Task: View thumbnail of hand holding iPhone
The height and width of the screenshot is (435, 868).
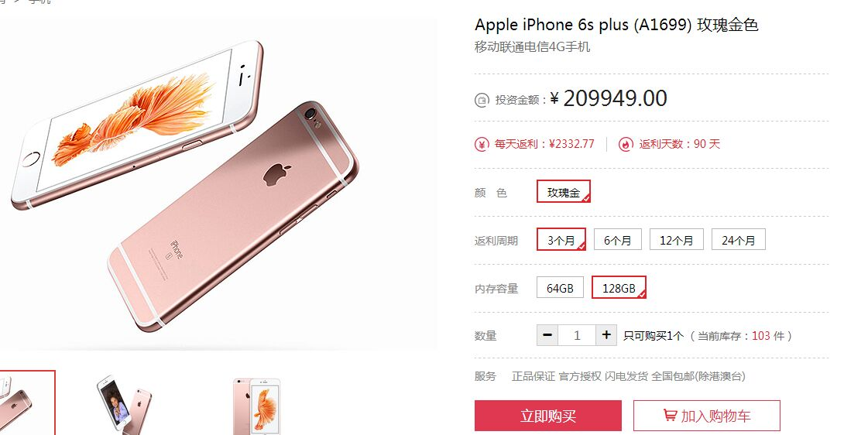Action: click(124, 403)
